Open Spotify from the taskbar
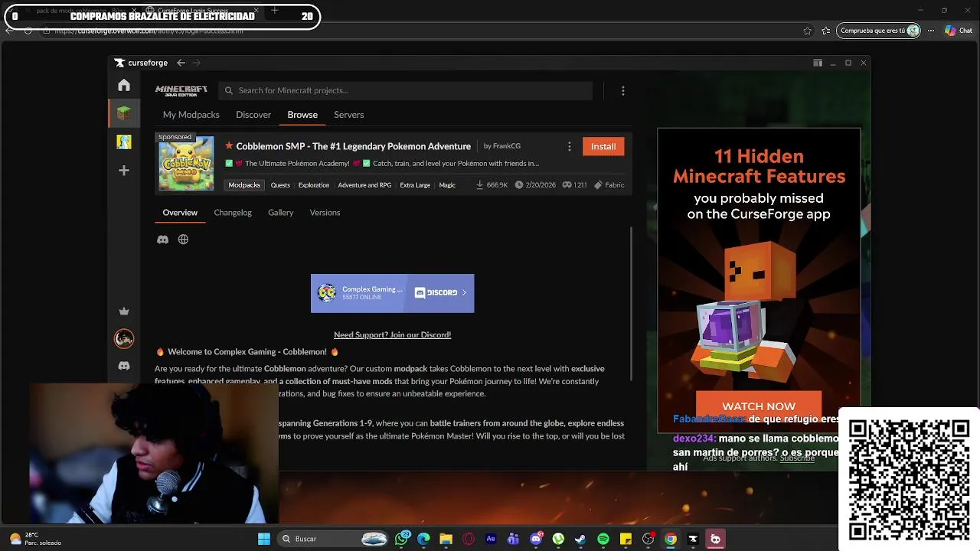 (x=603, y=539)
